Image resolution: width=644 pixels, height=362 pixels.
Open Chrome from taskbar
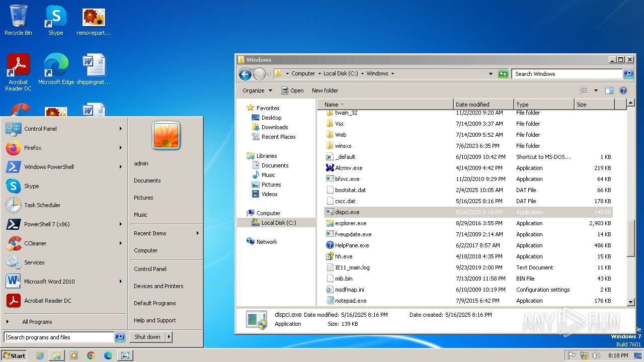(91, 355)
